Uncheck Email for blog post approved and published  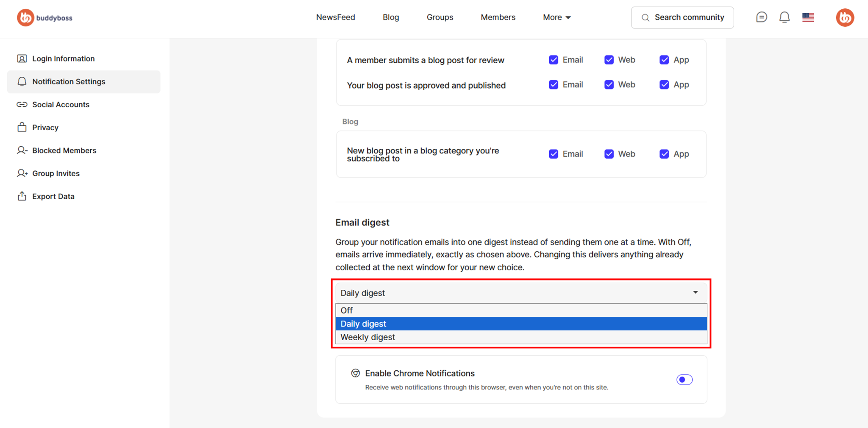[554, 85]
